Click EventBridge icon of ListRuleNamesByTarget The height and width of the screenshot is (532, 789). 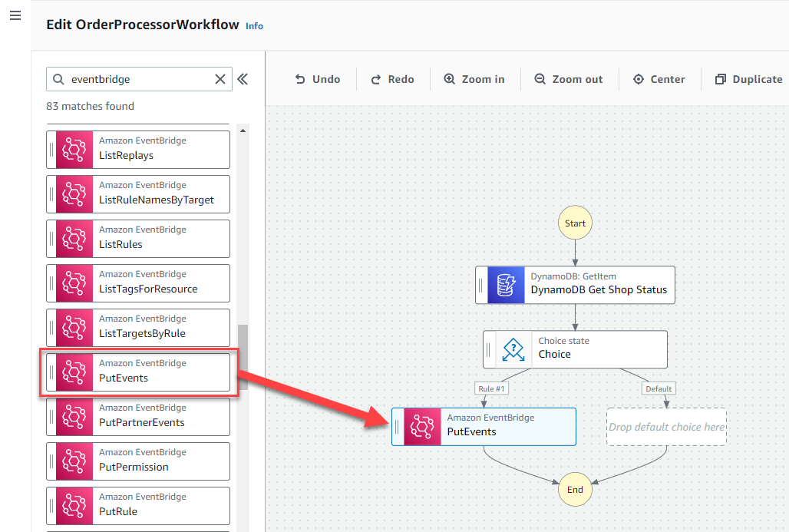[x=74, y=193]
